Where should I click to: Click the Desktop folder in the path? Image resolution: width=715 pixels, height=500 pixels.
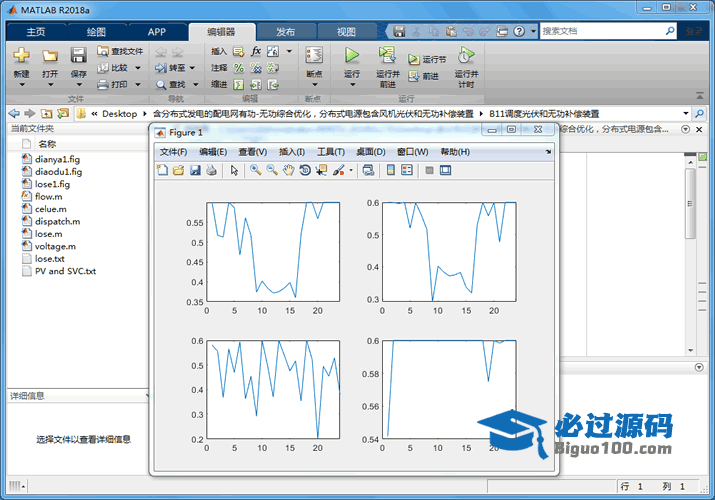click(x=119, y=113)
